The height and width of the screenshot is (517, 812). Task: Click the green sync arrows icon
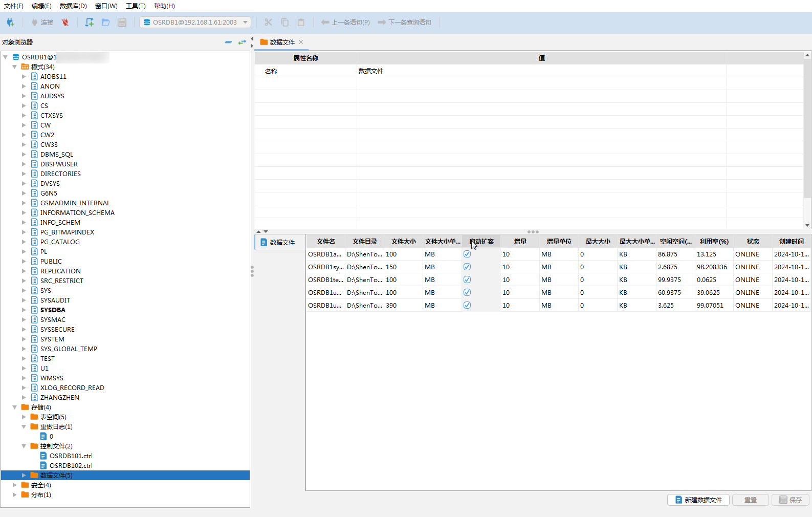pyautogui.click(x=242, y=42)
